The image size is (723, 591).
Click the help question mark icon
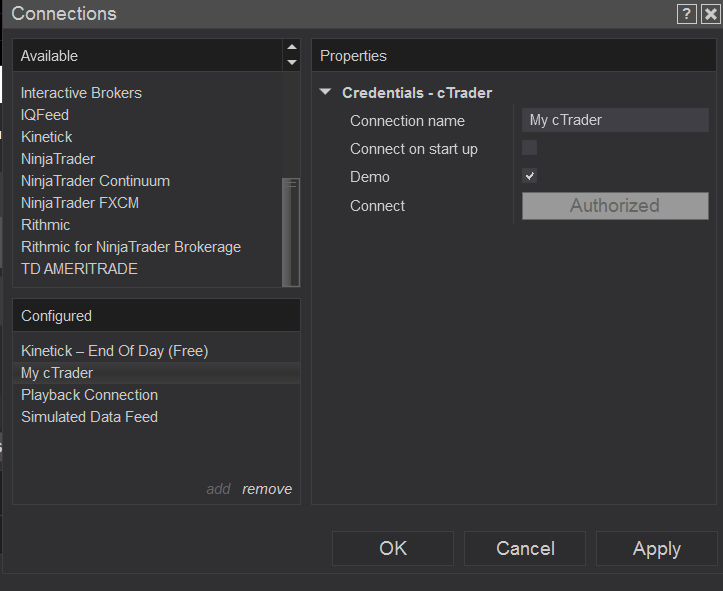(x=687, y=14)
